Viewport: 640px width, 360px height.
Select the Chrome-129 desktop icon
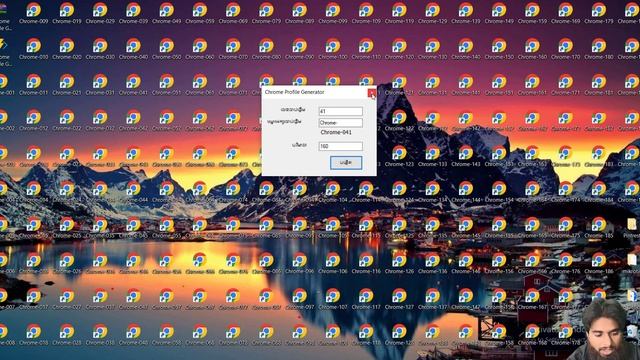tap(433, 13)
